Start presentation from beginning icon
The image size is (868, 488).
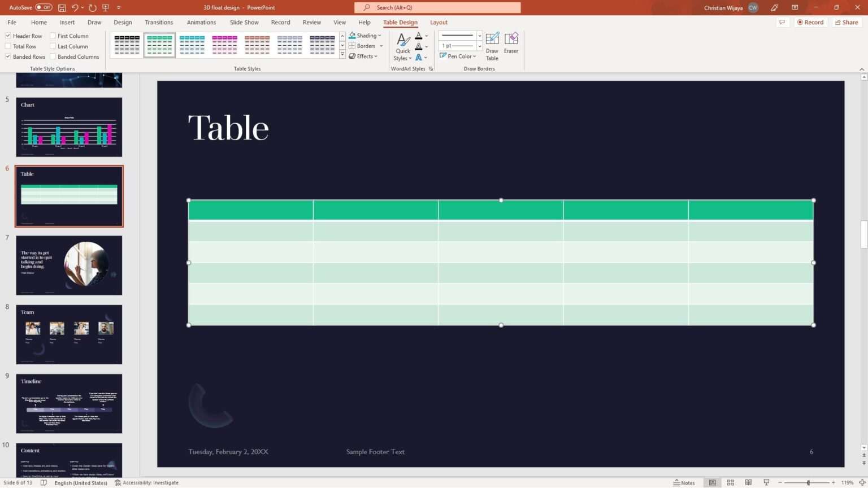point(106,8)
